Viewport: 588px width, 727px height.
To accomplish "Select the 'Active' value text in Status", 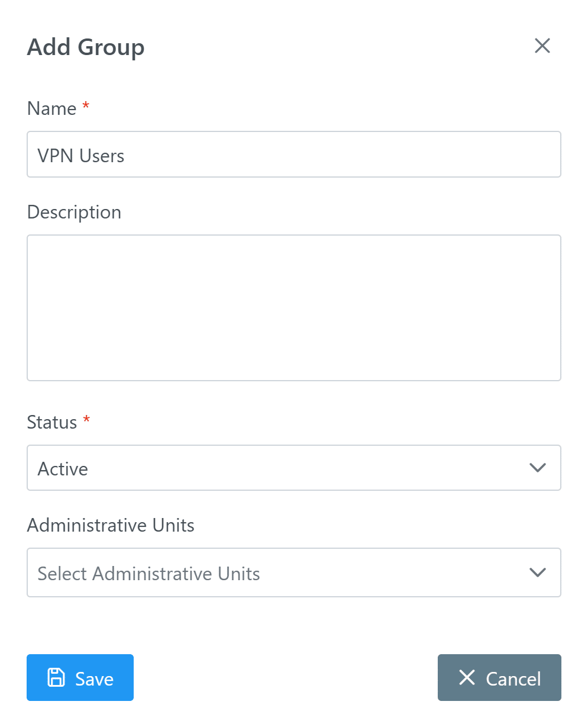I will 63,469.
